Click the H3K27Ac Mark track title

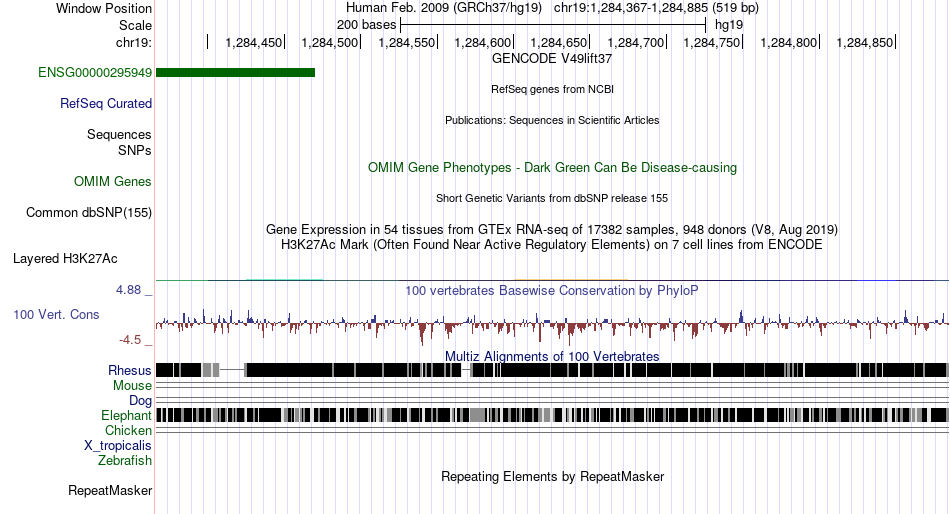(x=552, y=245)
